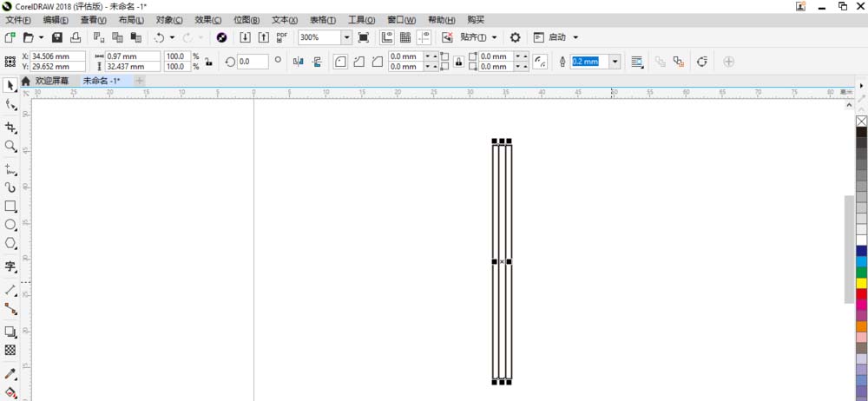Open the Options gear icon
The width and height of the screenshot is (868, 401).
515,37
